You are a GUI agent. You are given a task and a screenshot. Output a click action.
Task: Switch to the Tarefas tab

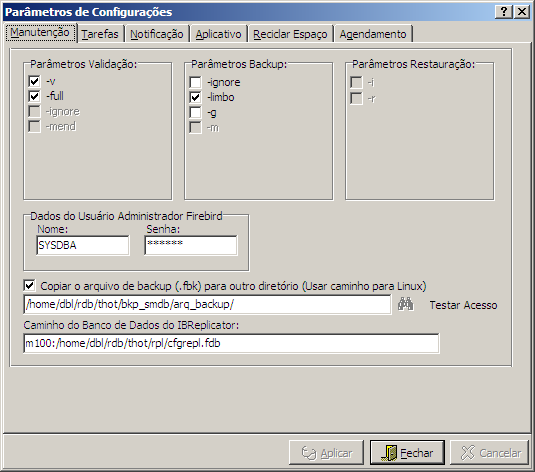pyautogui.click(x=100, y=34)
